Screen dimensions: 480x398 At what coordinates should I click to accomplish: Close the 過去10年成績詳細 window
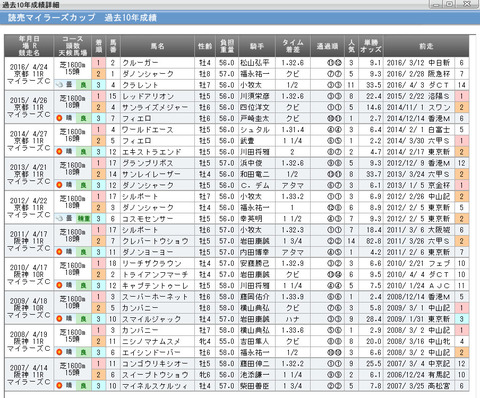point(467,4)
